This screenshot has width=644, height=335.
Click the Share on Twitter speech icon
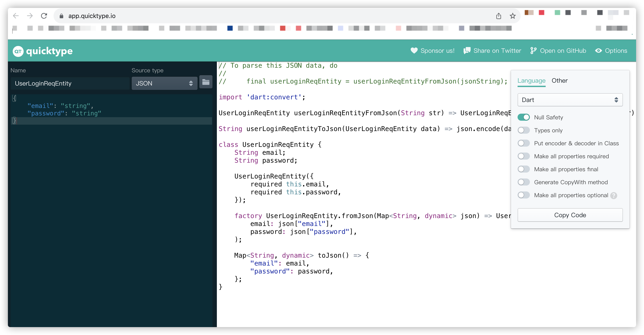point(467,51)
